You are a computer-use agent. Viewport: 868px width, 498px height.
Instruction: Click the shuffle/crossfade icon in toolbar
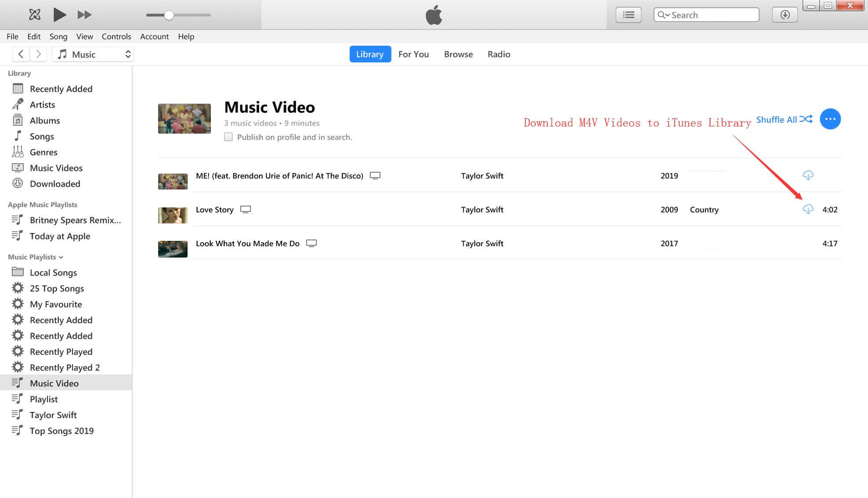(x=34, y=15)
